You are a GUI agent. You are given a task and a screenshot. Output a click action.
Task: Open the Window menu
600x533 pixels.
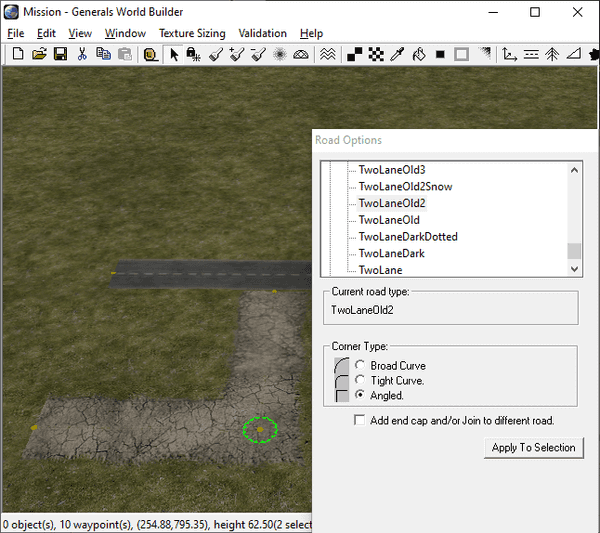[x=125, y=33]
